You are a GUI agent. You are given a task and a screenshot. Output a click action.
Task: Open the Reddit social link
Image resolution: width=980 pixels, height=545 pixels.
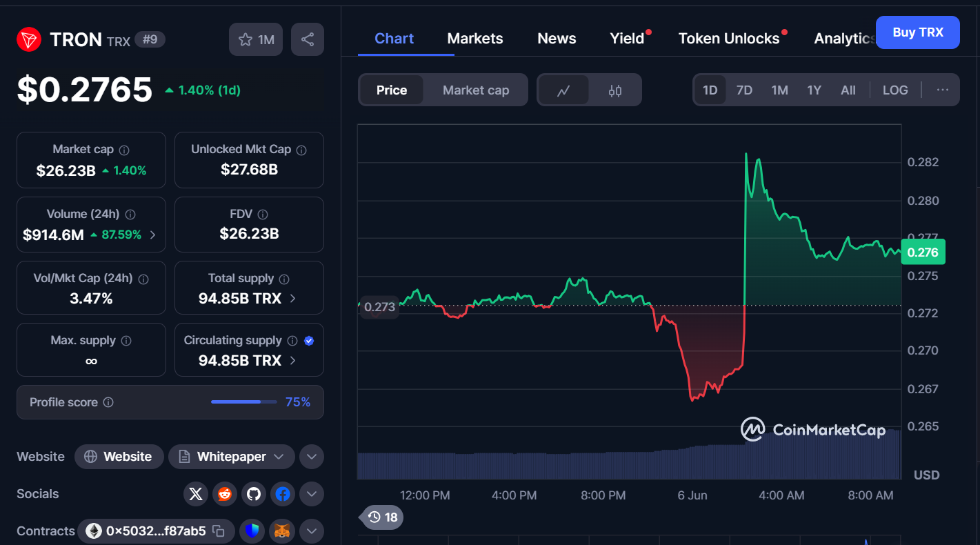tap(225, 494)
